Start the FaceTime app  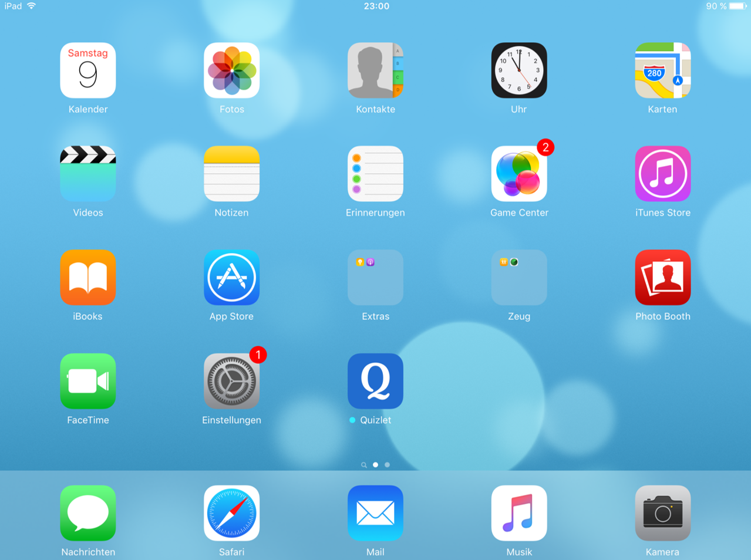(x=88, y=381)
